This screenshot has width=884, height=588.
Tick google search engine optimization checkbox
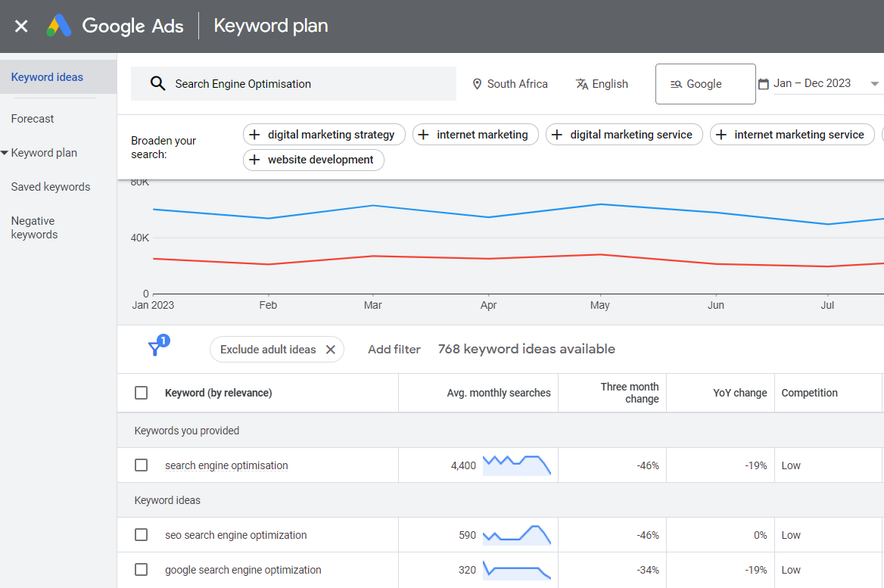141,570
